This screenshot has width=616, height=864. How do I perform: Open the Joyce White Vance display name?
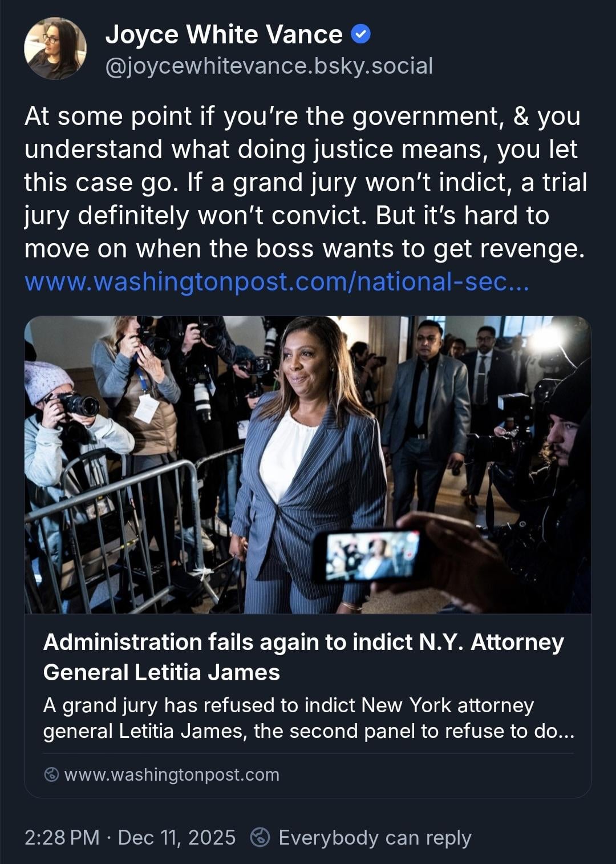point(224,35)
